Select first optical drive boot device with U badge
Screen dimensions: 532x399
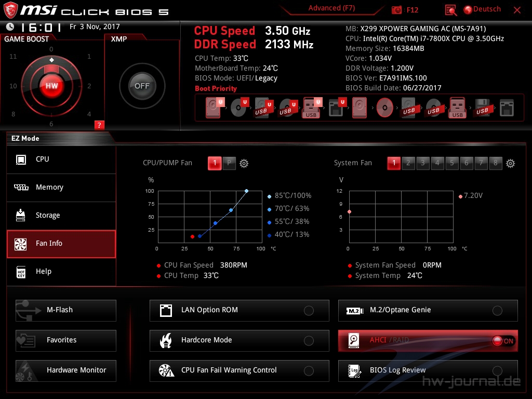pos(239,108)
